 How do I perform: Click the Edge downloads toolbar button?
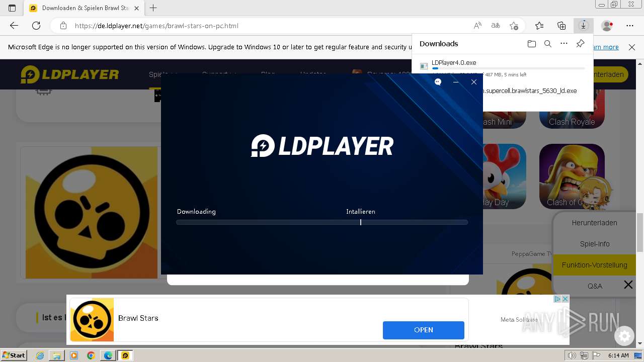click(584, 26)
